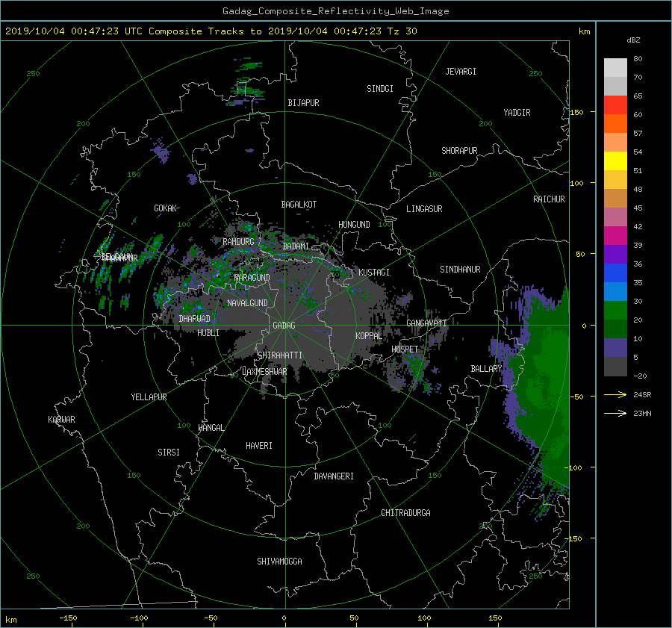672x628 pixels.
Task: Select the SHIRAHATTI label
Action: pos(280,355)
